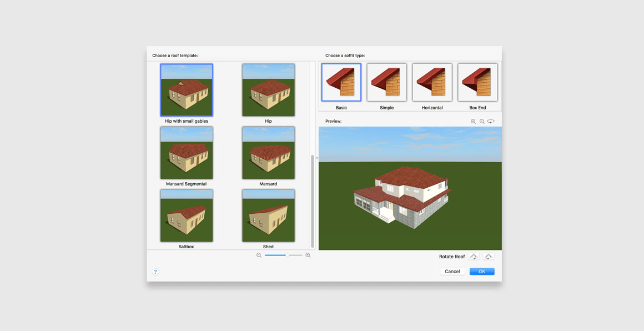Pick the Shed roof template
This screenshot has width=644, height=331.
pos(268,215)
